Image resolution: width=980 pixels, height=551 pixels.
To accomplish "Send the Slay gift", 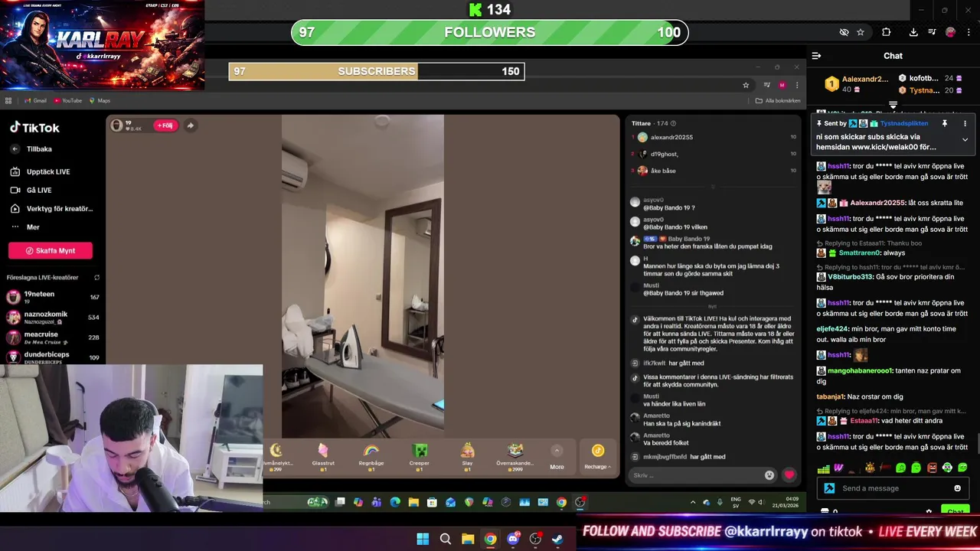I will tap(467, 456).
